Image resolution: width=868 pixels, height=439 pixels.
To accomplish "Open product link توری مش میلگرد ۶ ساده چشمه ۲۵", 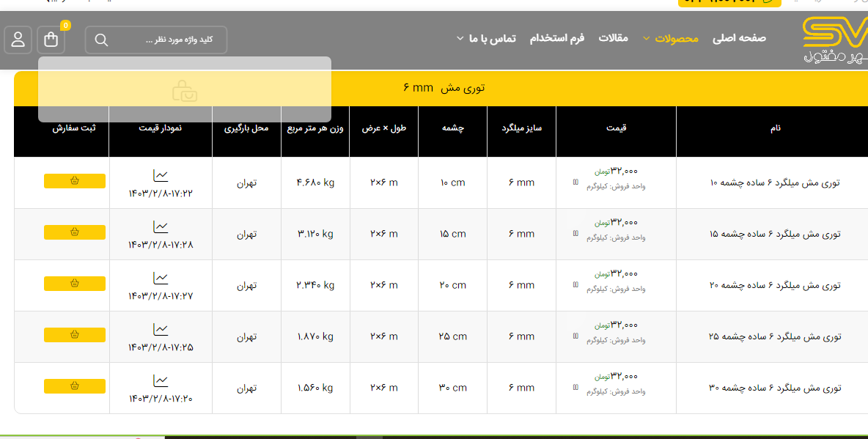I will 775,336.
